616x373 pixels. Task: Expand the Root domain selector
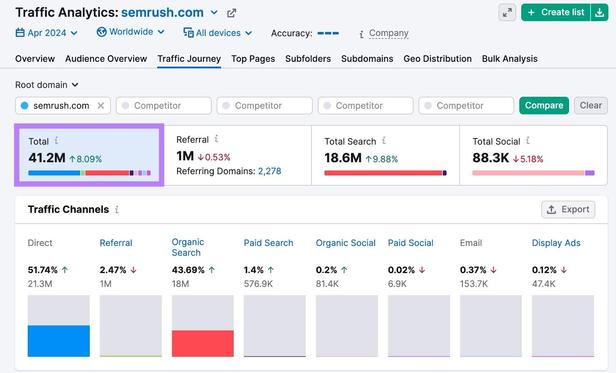tap(47, 85)
